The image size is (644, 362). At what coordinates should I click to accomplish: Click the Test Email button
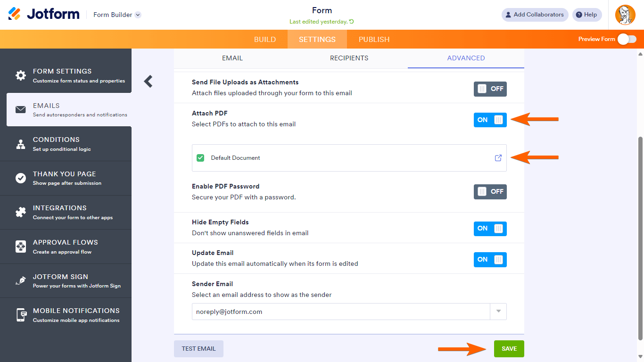click(x=198, y=349)
